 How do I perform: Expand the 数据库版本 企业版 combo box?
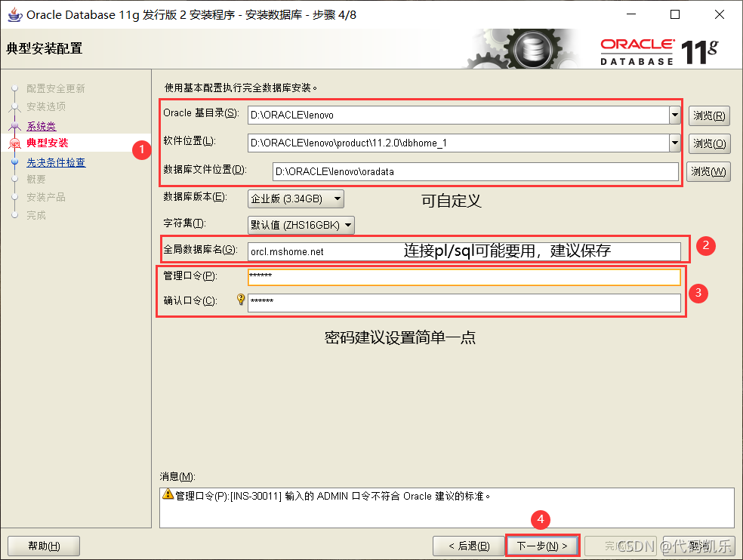coord(296,198)
